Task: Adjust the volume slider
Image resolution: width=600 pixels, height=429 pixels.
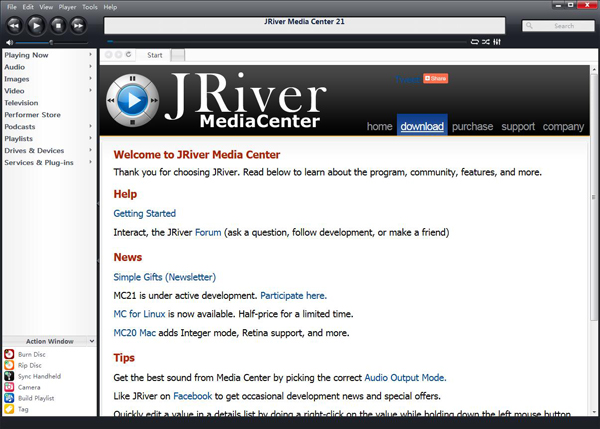Action: pos(51,42)
